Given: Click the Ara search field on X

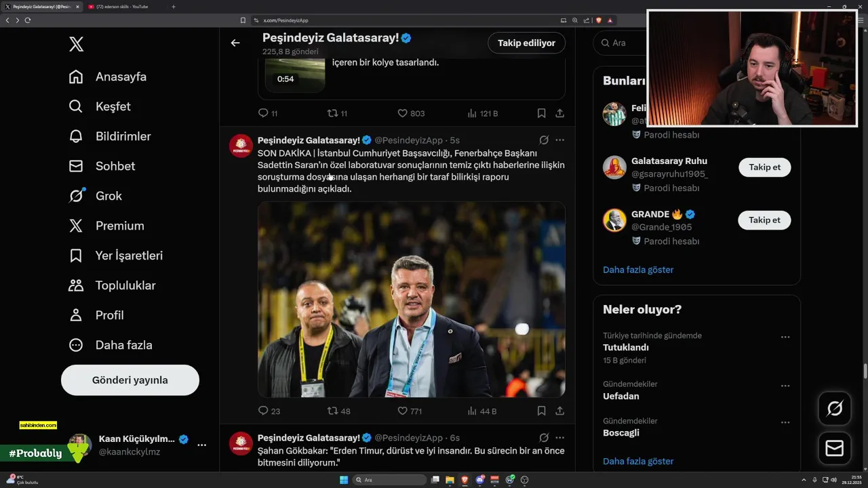Looking at the screenshot, I should pyautogui.click(x=620, y=43).
